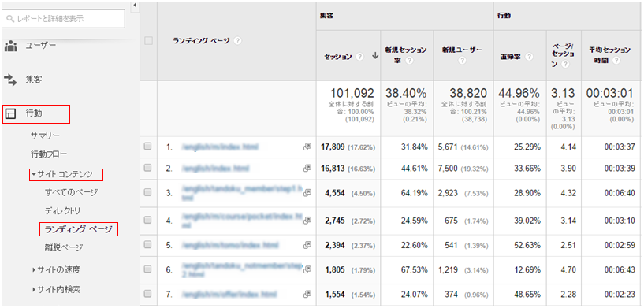Collapse the sidebar using the top arrow
This screenshot has width=644, height=308.
pos(135,6)
